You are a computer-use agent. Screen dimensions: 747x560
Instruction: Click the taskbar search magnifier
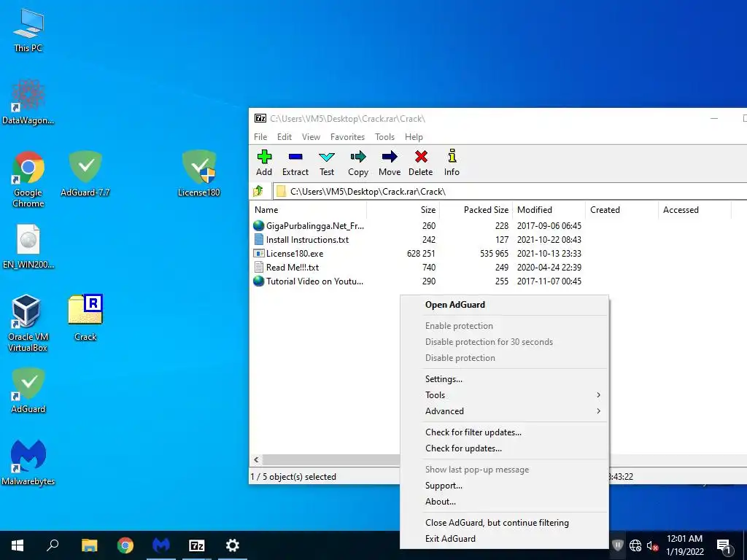(53, 545)
